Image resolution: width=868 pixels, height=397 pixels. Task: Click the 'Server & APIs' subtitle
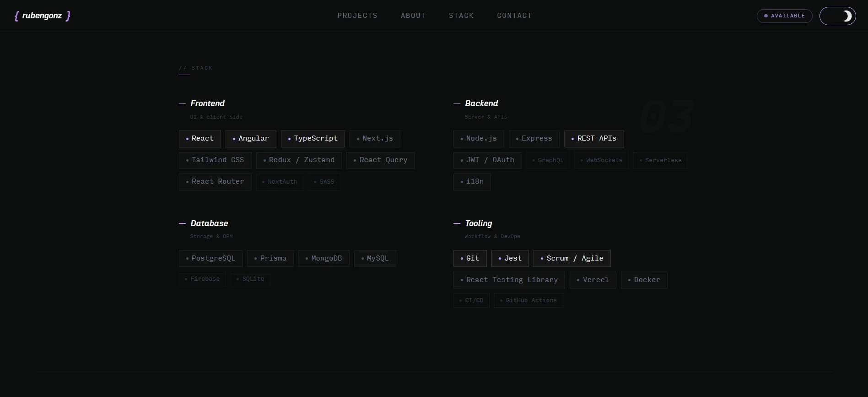tap(485, 117)
